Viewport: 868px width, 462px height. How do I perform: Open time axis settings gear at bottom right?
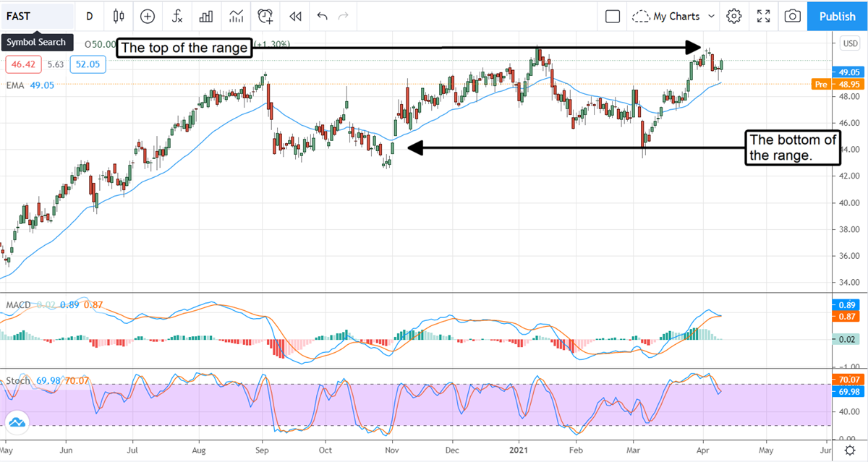click(x=851, y=451)
